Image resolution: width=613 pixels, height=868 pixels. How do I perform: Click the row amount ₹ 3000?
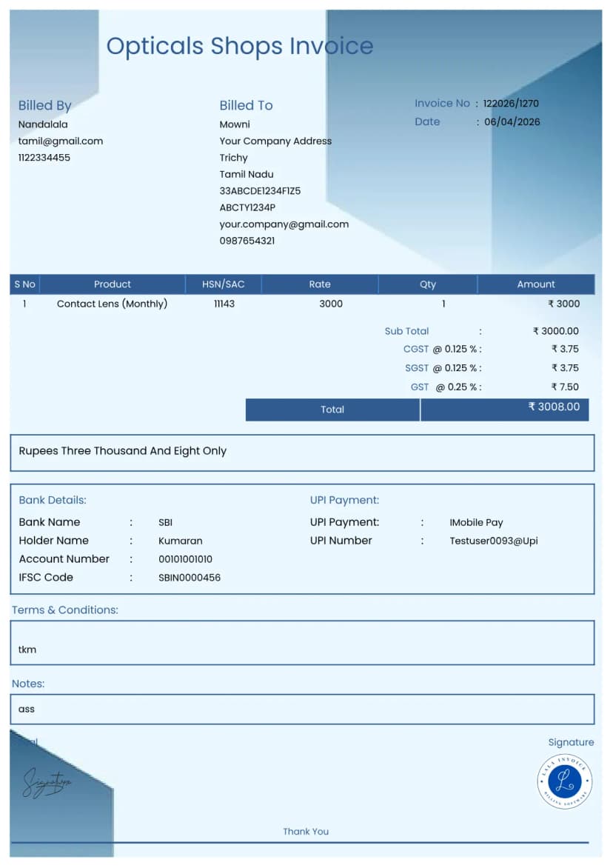563,304
